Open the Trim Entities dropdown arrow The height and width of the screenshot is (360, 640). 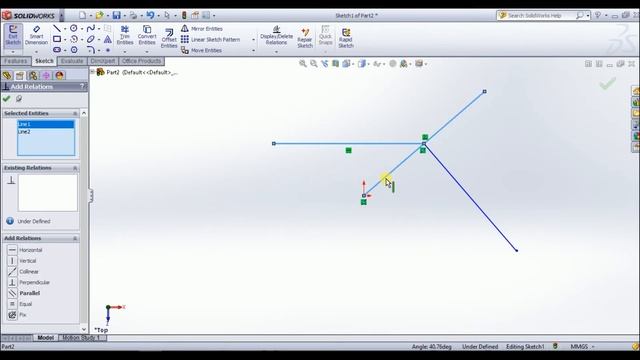[125, 52]
